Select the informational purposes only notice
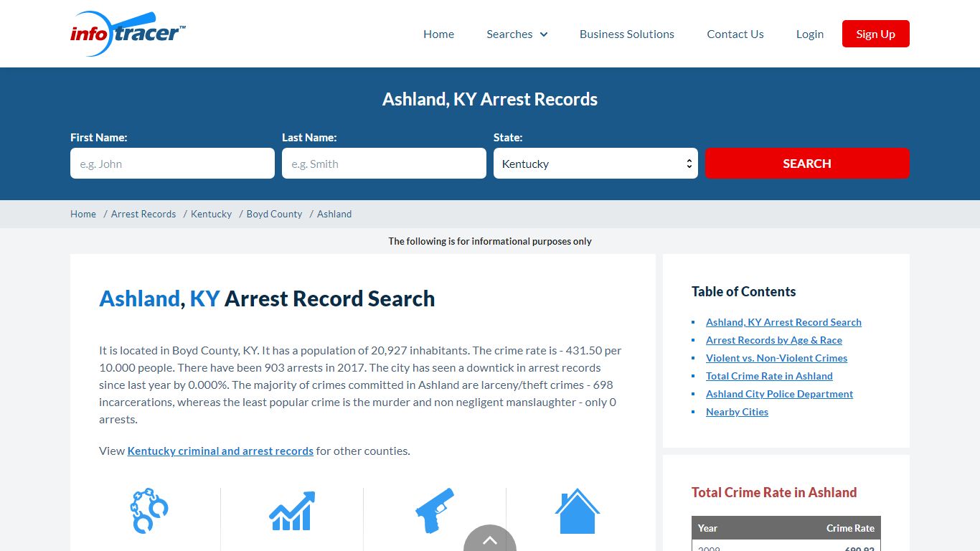This screenshot has width=980, height=551. [x=490, y=241]
